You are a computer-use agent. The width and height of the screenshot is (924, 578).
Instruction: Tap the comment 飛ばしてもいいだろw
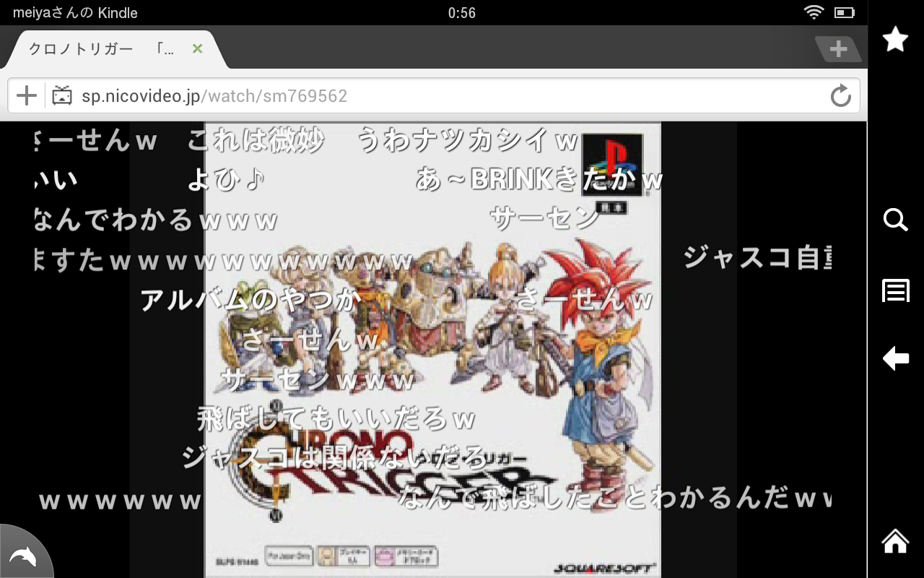(336, 418)
